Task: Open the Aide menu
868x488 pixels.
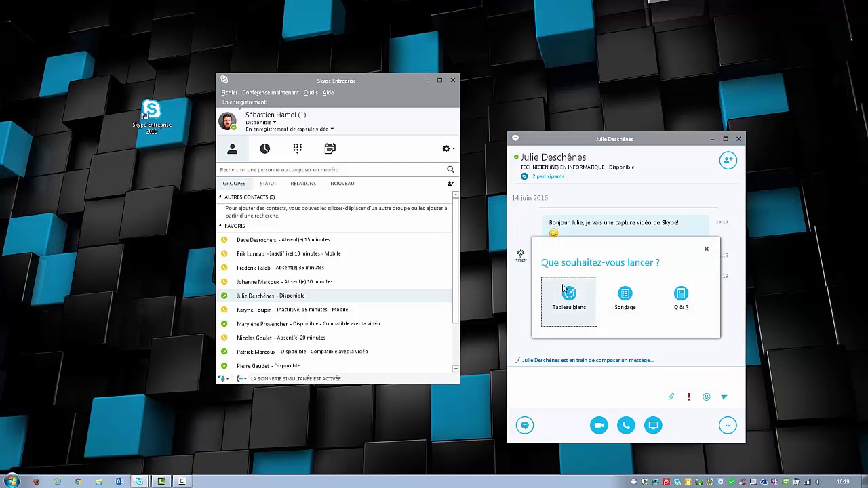Action: click(328, 93)
